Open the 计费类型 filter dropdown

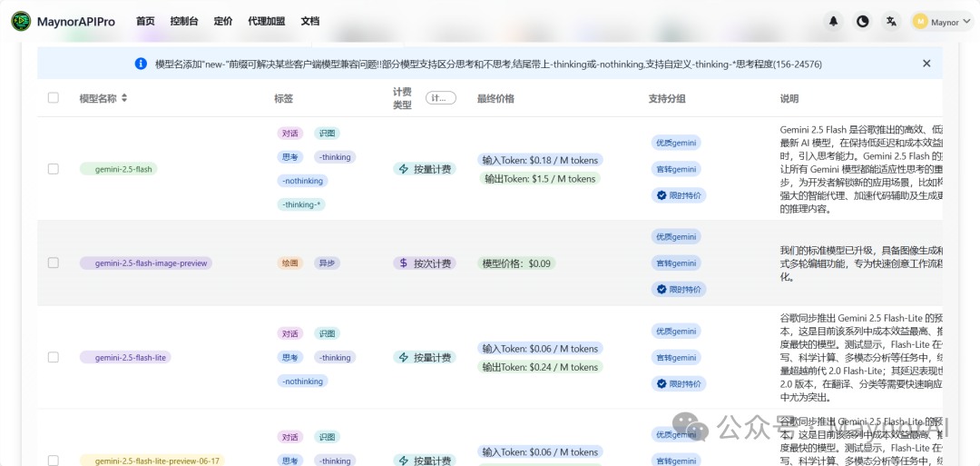coord(441,98)
